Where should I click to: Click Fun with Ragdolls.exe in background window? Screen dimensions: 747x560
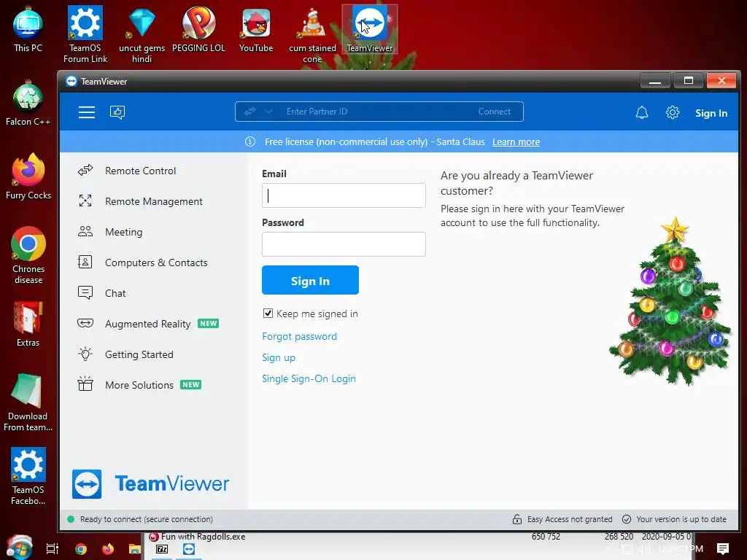204,537
